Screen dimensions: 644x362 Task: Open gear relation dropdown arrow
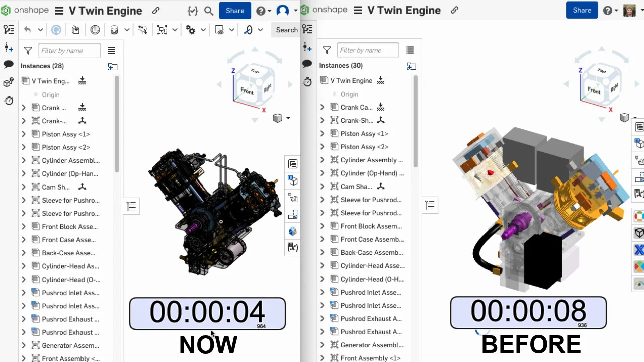(203, 30)
